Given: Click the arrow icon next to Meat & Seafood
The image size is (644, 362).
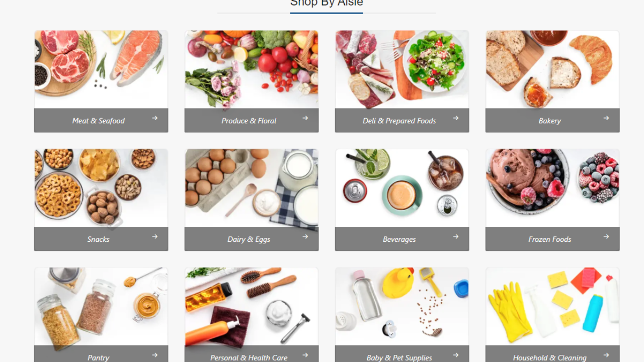Looking at the screenshot, I should (155, 118).
